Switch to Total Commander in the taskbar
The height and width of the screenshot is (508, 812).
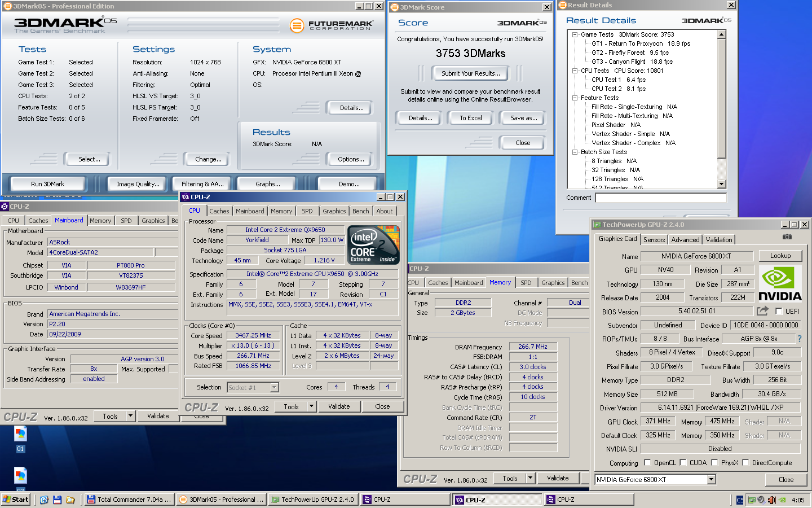(x=129, y=500)
